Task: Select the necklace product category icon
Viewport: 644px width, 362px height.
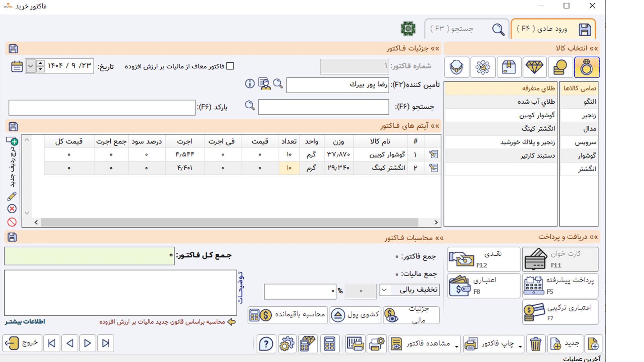Action: (457, 67)
